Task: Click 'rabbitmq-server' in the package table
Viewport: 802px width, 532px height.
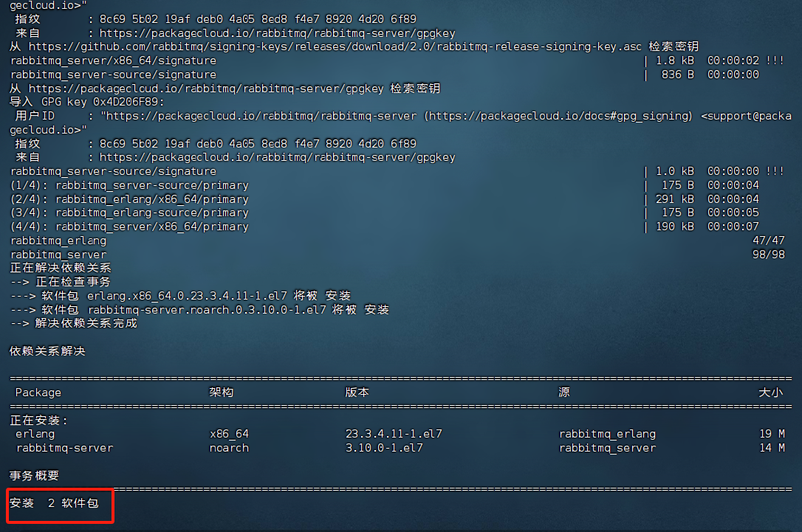Action: tap(64, 448)
